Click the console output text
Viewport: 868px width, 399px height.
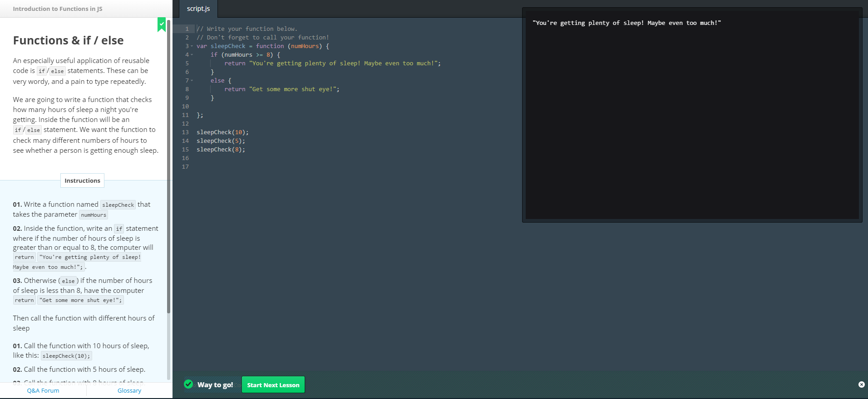pos(626,23)
